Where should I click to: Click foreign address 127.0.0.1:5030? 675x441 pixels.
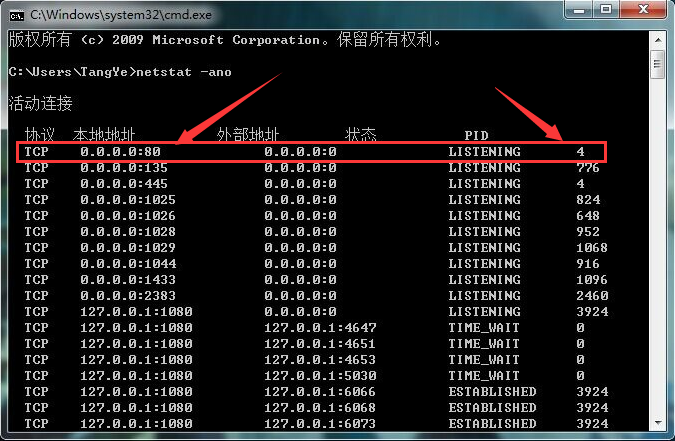pyautogui.click(x=320, y=376)
